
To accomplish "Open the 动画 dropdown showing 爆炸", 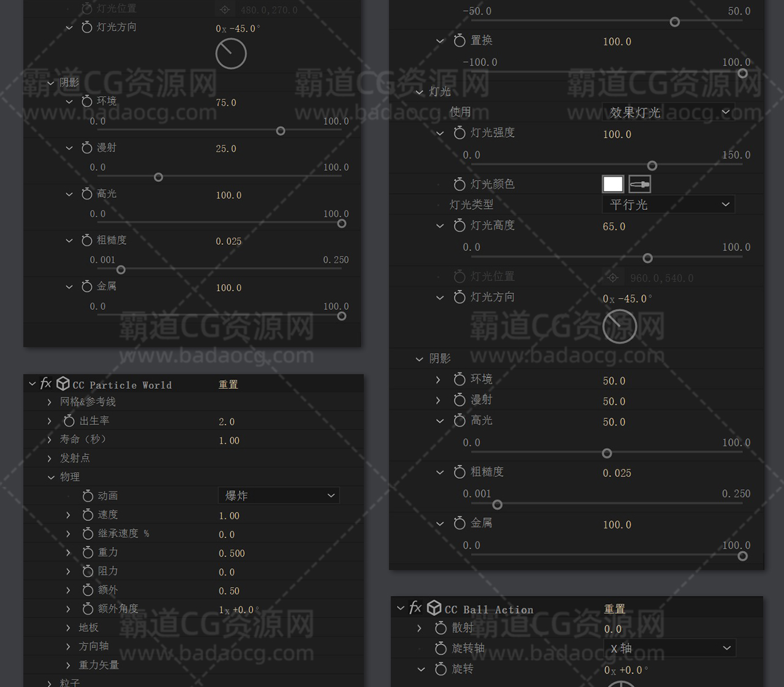I will click(279, 496).
